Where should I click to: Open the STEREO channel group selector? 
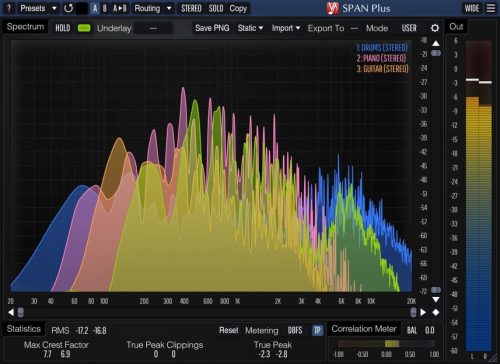(x=191, y=8)
